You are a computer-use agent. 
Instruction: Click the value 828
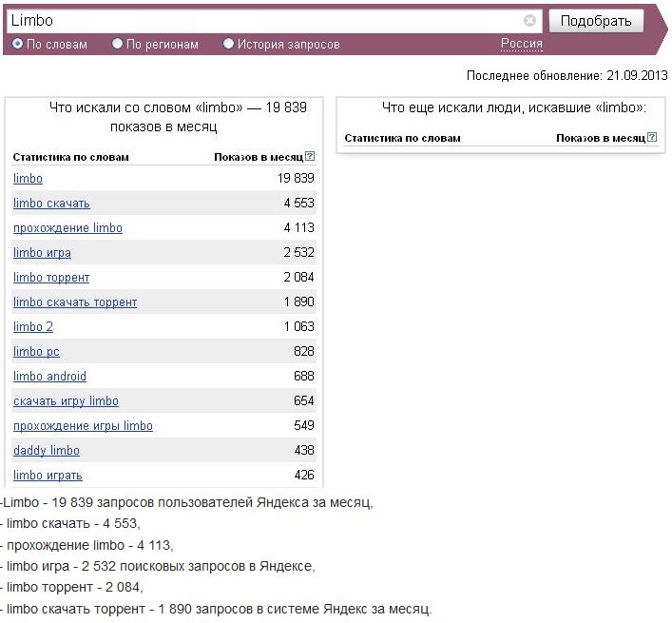click(x=304, y=351)
